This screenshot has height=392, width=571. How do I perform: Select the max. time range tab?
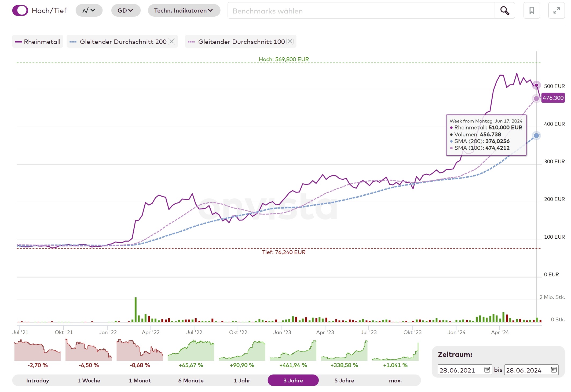tap(395, 380)
